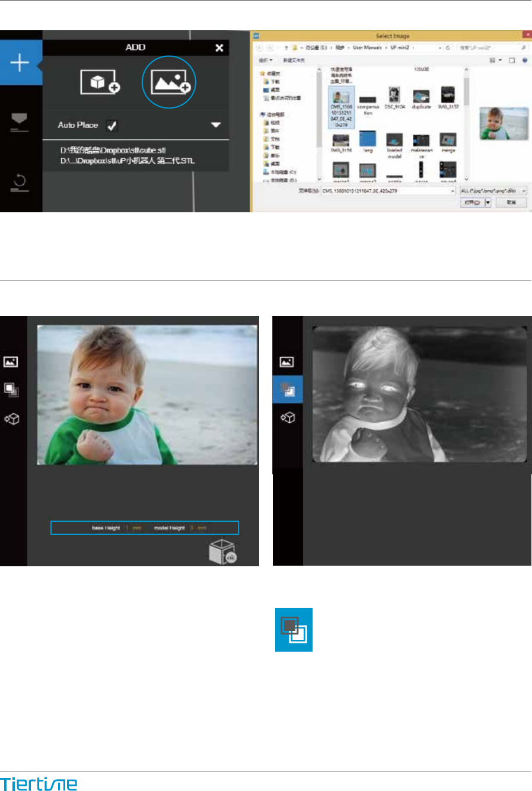Refresh the folder in Select Image dialog
The height and width of the screenshot is (791, 532).
click(448, 47)
